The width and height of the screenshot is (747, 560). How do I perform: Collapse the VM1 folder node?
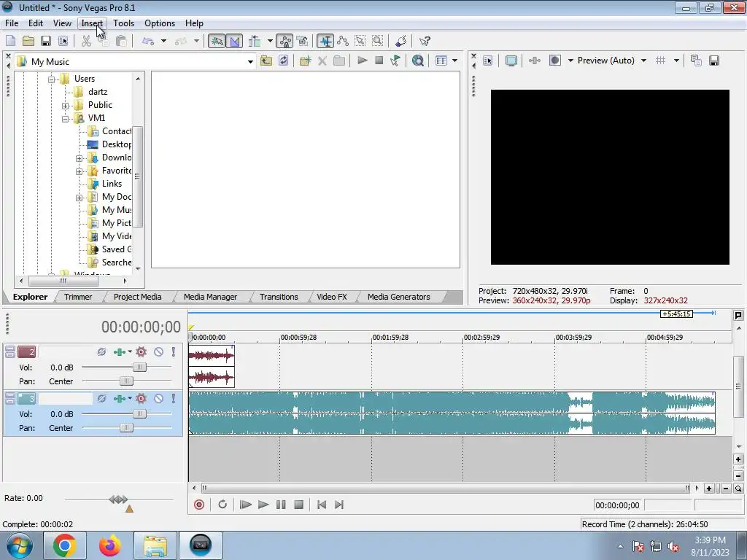pos(65,119)
